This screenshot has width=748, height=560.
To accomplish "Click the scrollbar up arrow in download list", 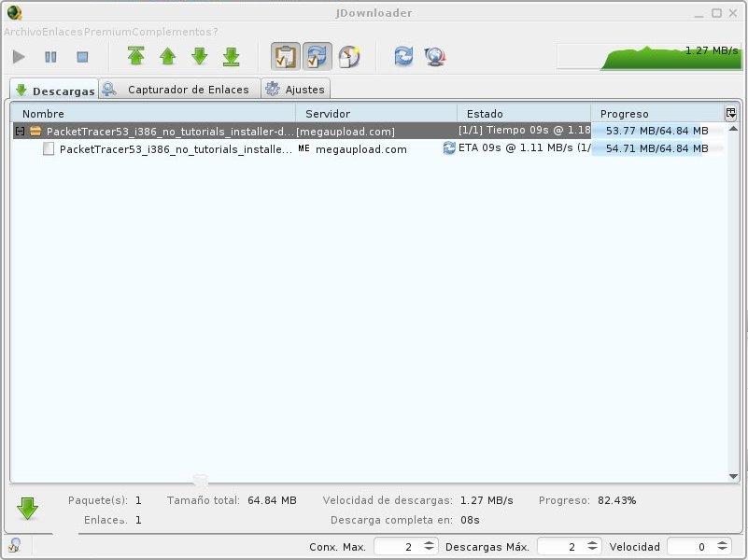I will click(x=734, y=129).
